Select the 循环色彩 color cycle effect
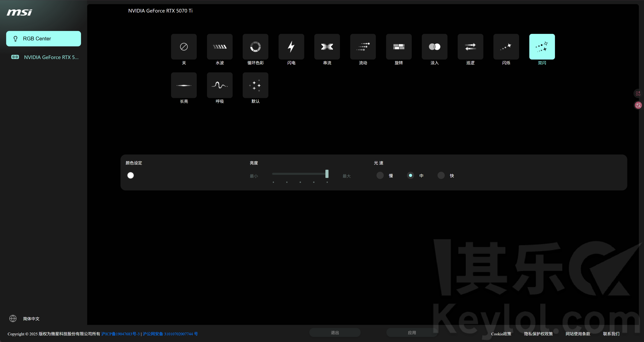Screen dimensions: 644x342 (255, 47)
